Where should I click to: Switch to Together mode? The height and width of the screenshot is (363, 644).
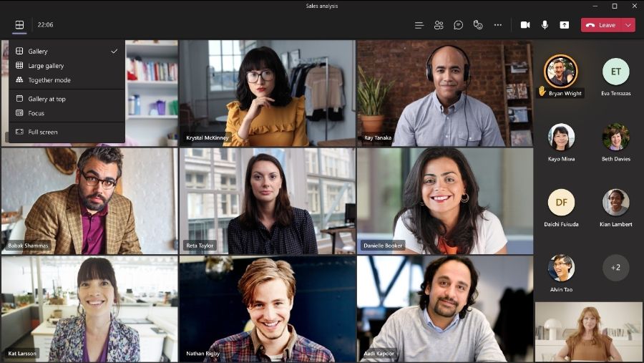(67, 80)
